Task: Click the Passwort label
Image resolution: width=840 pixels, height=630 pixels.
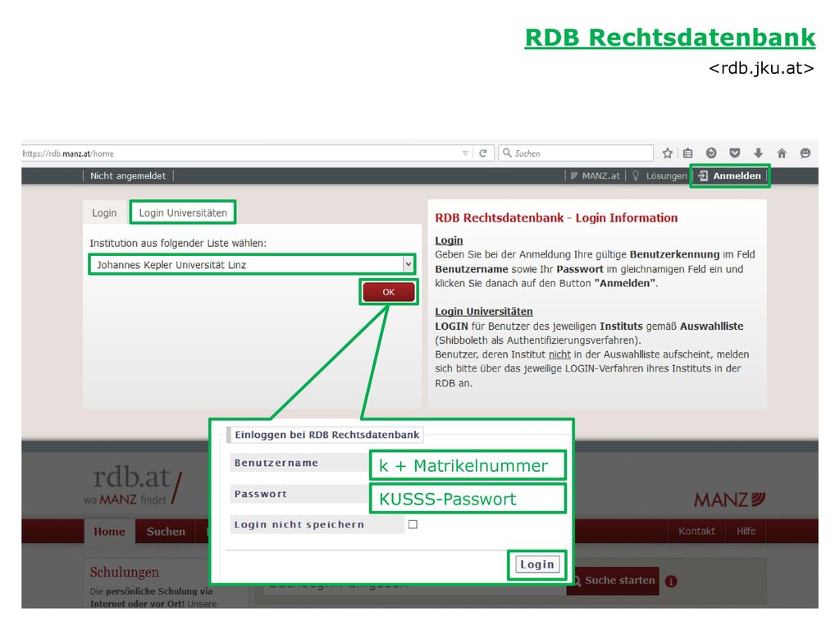Action: coord(260,494)
